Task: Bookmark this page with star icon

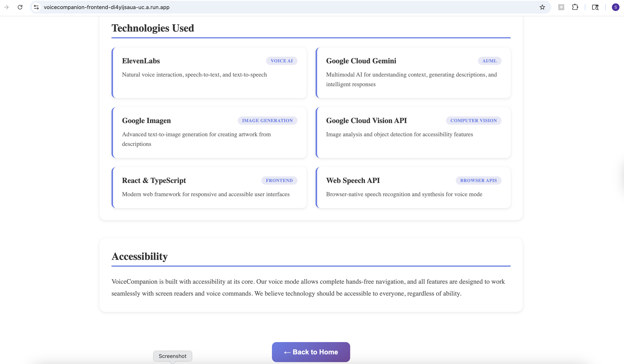Action: coord(542,7)
